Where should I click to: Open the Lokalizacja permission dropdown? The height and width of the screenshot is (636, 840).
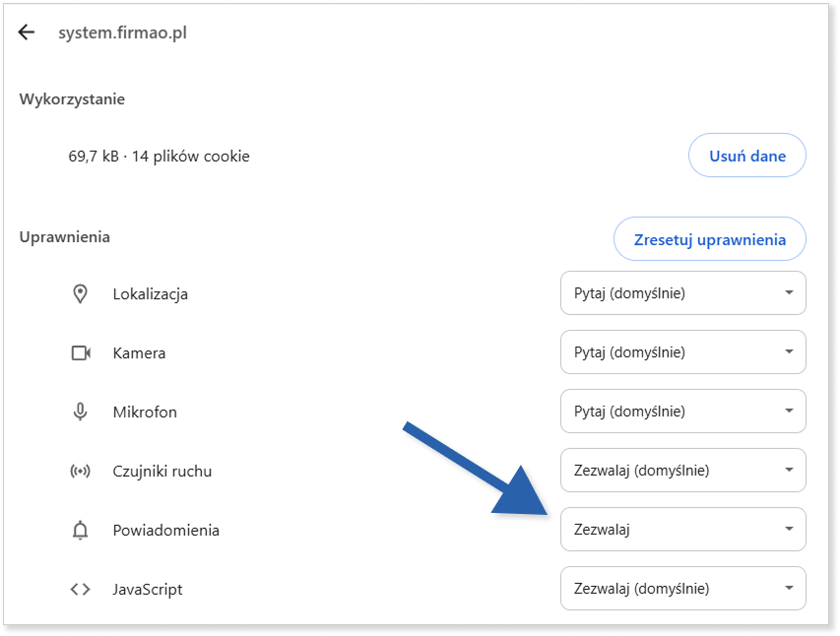(x=683, y=293)
